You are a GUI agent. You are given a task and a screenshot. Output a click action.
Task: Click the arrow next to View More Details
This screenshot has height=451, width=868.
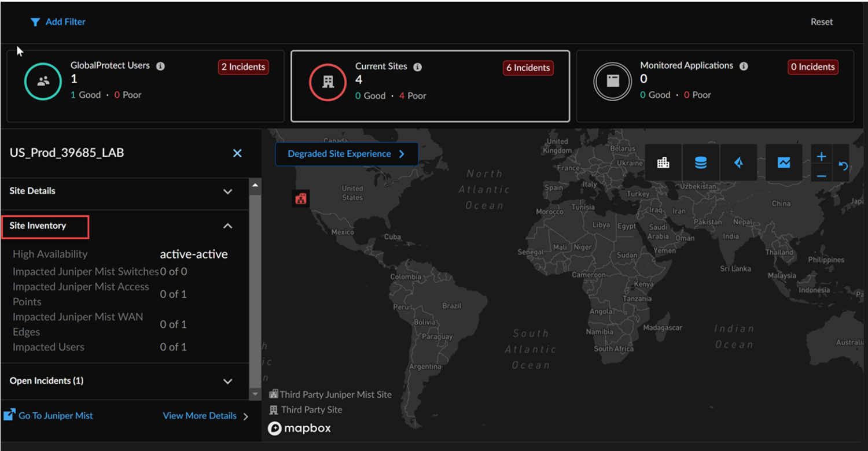coord(246,416)
